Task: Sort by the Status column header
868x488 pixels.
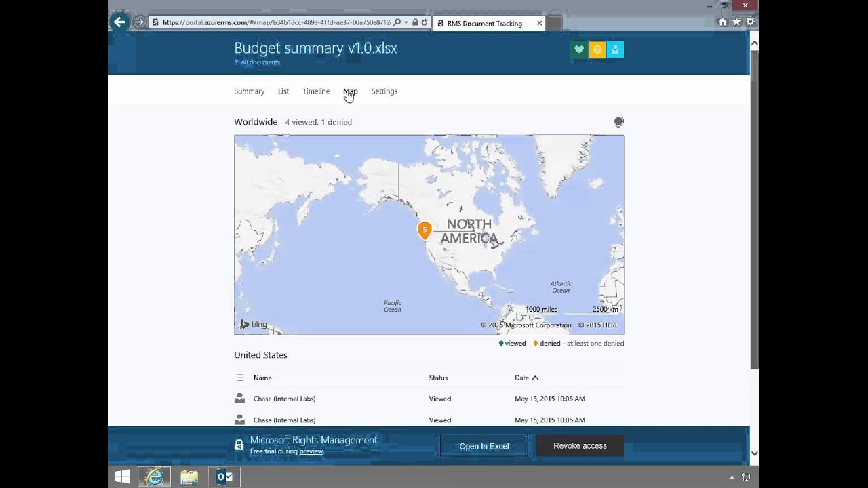Action: coord(438,378)
